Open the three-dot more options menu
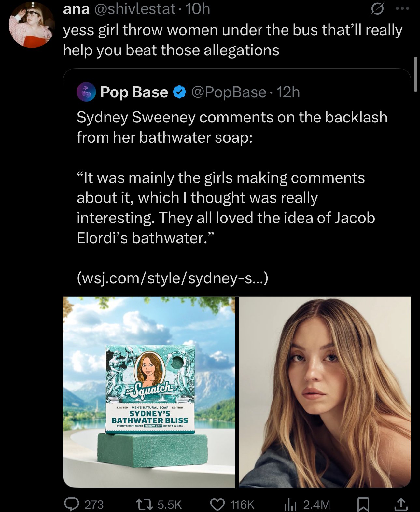420x512 pixels. coord(402,9)
